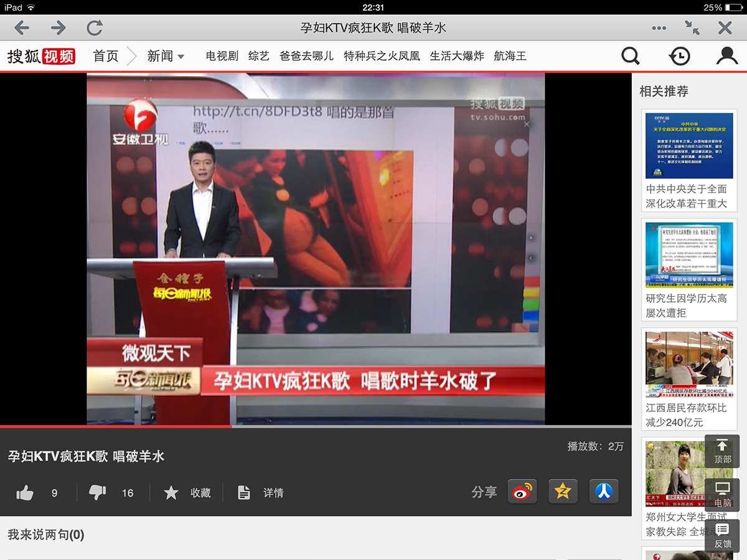Open the 郑州女大学生面试家教失踪 thumbnail
Screen dimensions: 747x560
(689, 474)
